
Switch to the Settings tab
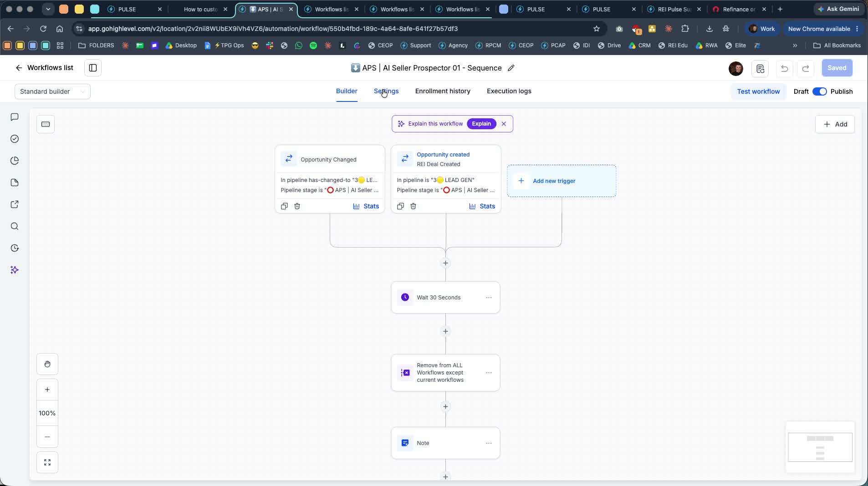[386, 91]
